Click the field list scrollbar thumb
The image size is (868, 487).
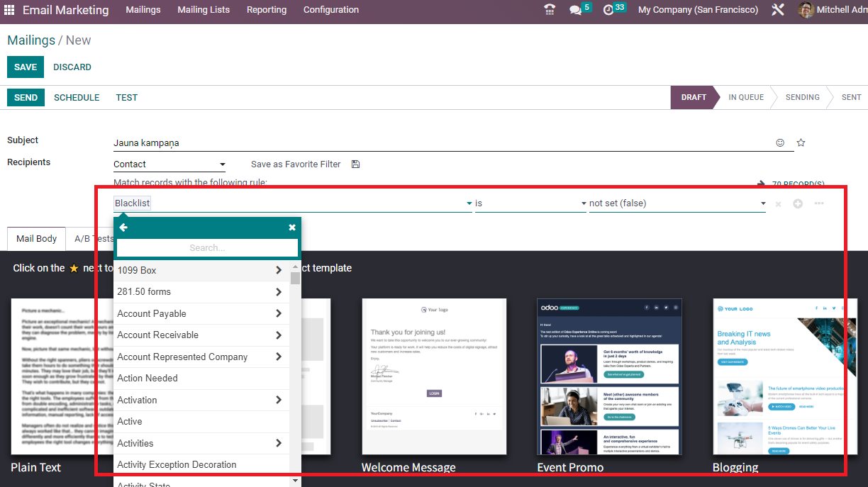click(x=295, y=278)
